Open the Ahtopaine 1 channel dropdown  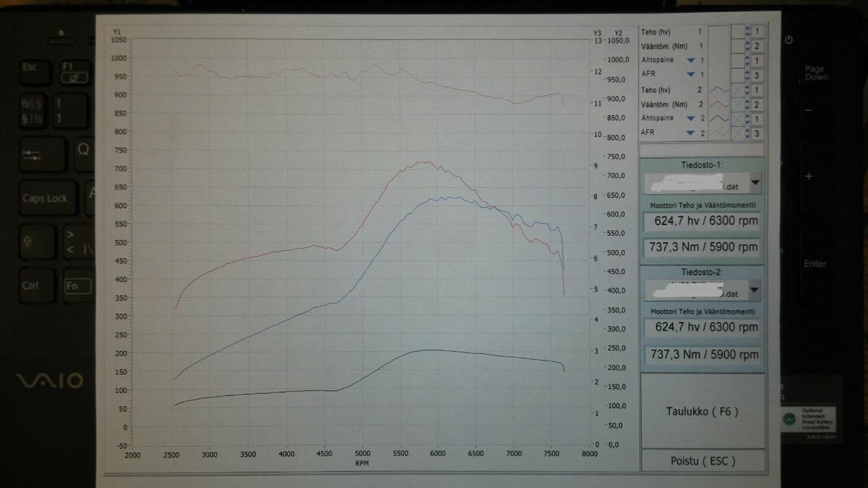691,60
